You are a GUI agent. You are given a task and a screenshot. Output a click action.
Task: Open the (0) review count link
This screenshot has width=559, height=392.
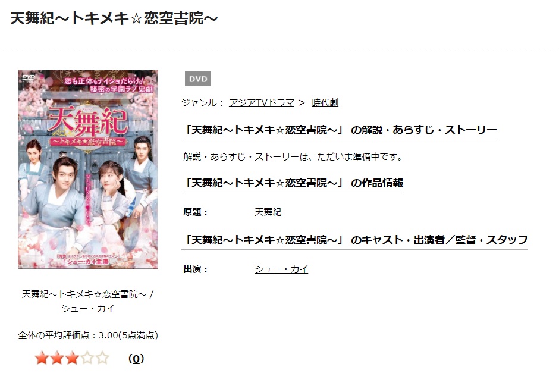click(x=136, y=359)
